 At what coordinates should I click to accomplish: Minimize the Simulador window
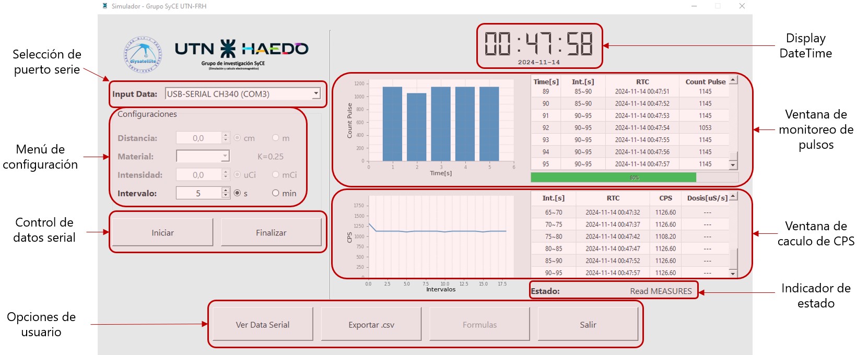[x=694, y=6]
